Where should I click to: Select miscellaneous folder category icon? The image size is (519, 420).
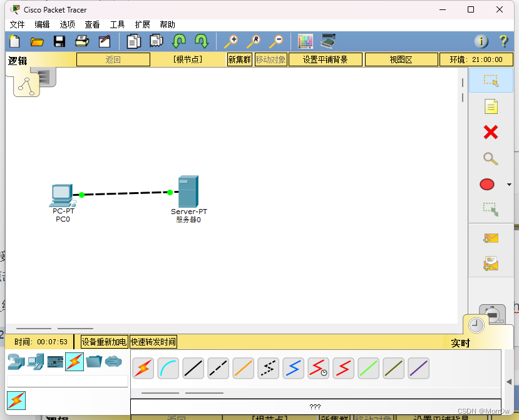94,361
